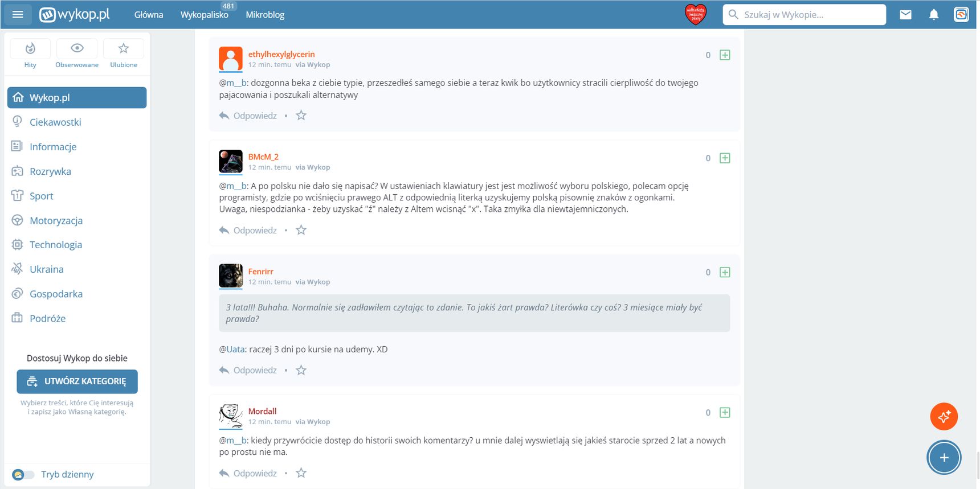Screen dimensions: 980x489
Task: Open the hamburger menu
Action: (x=18, y=14)
